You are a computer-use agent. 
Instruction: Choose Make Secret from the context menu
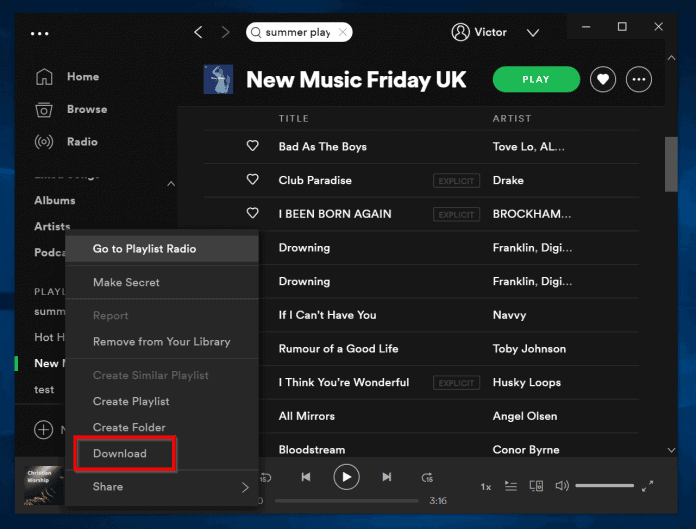point(162,282)
